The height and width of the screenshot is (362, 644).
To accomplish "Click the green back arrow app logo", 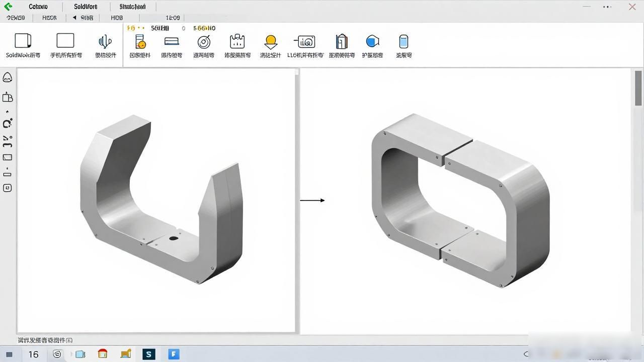I will [x=8, y=7].
